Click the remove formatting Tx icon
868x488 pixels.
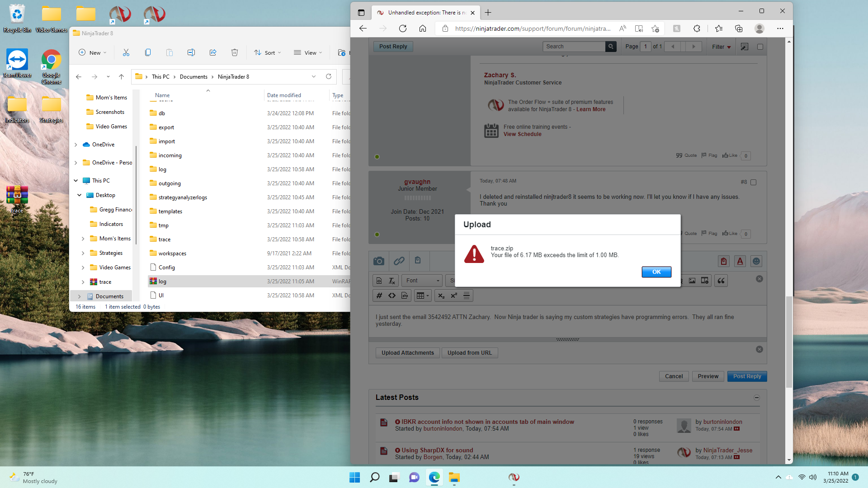pyautogui.click(x=392, y=281)
